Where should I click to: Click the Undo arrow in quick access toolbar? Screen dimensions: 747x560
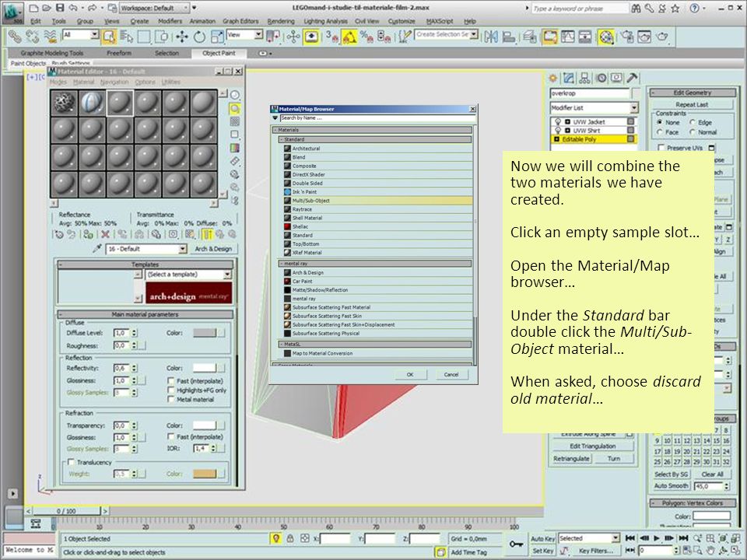coord(73,8)
